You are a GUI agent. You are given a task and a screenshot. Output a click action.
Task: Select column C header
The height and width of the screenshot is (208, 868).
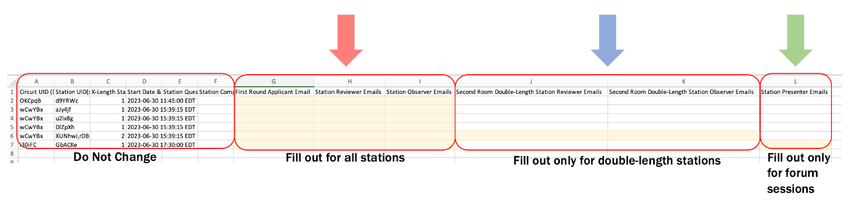click(x=108, y=82)
